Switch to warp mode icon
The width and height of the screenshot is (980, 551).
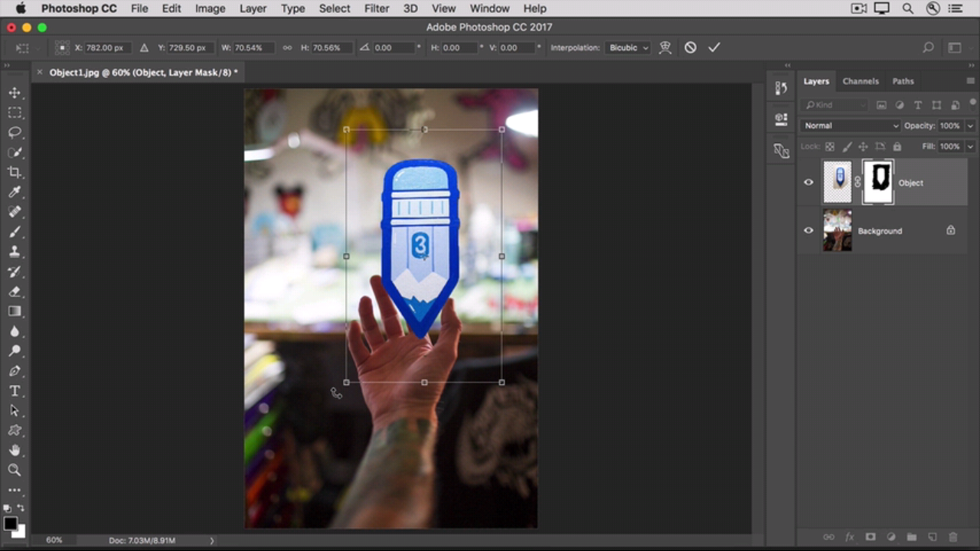[x=665, y=47]
